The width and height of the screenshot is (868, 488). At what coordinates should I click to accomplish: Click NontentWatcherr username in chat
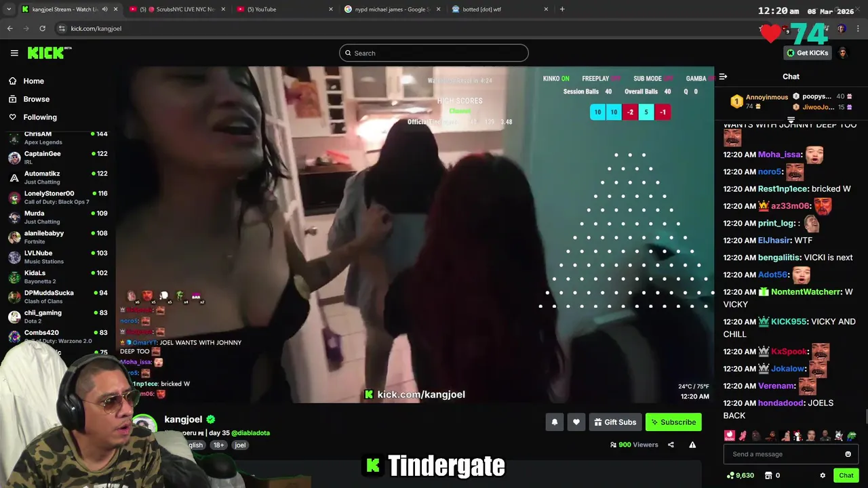click(x=806, y=291)
